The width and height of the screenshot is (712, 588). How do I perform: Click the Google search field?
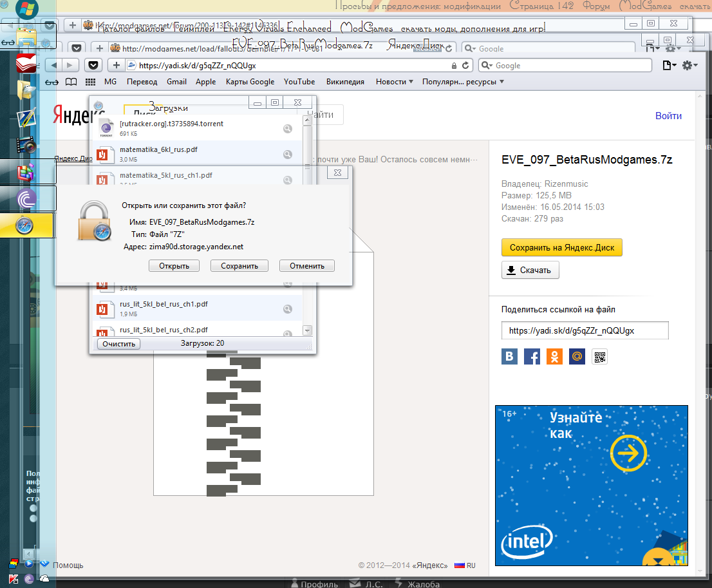pyautogui.click(x=565, y=66)
